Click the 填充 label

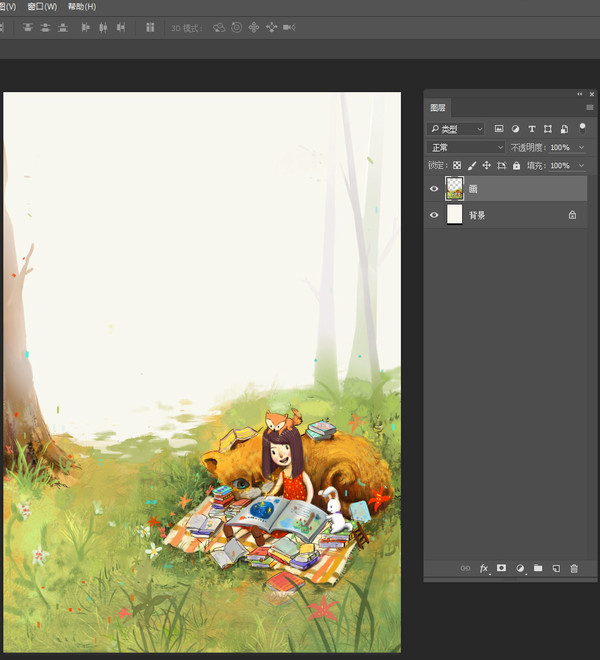(x=536, y=165)
